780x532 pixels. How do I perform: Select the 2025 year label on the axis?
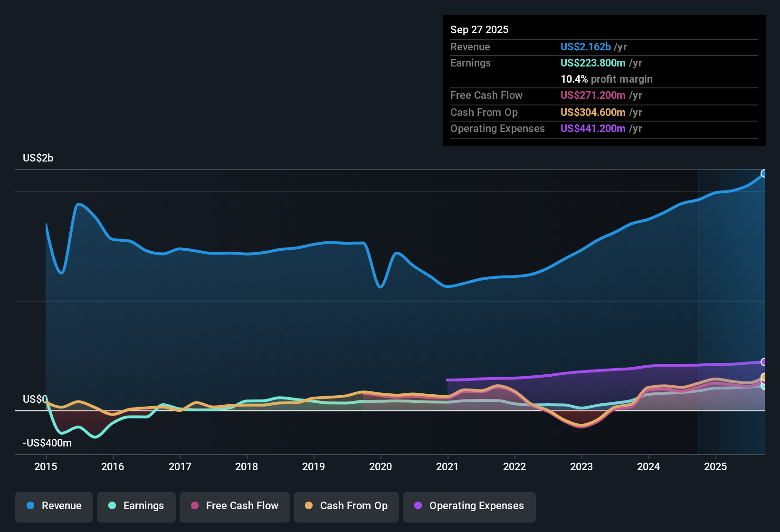tap(716, 467)
